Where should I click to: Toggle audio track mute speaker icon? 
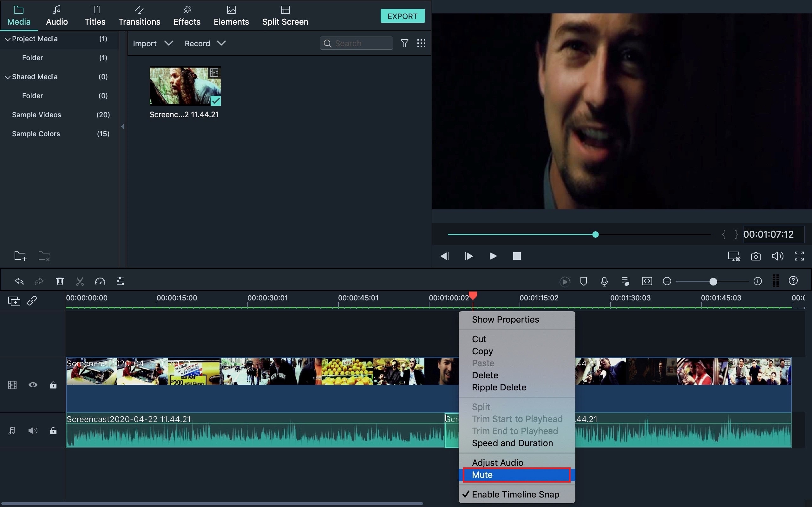[x=33, y=431]
